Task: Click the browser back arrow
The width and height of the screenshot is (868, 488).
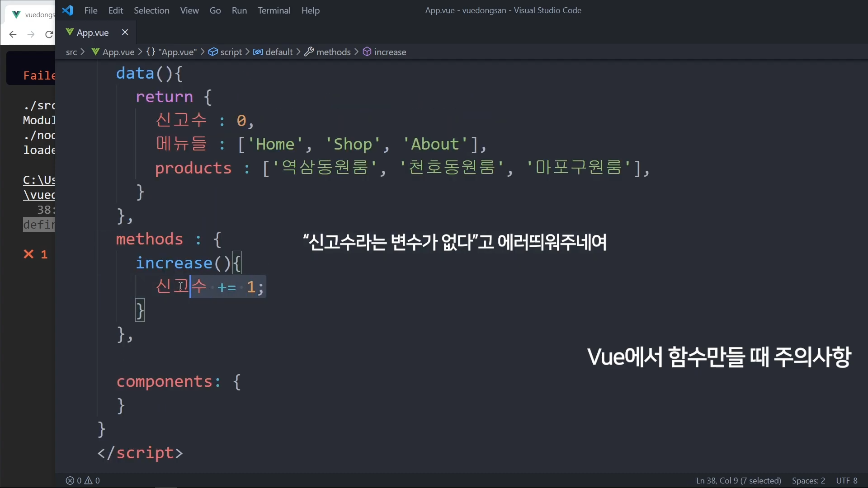Action: pos(13,34)
